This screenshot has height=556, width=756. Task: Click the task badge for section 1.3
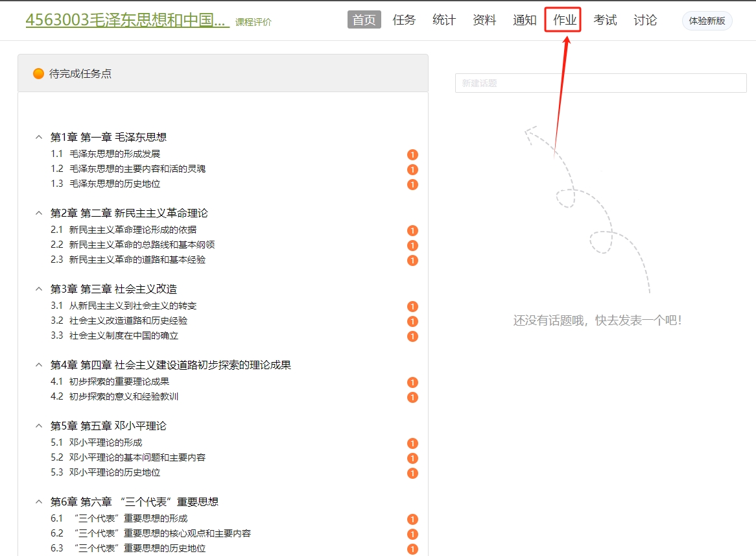(x=412, y=184)
